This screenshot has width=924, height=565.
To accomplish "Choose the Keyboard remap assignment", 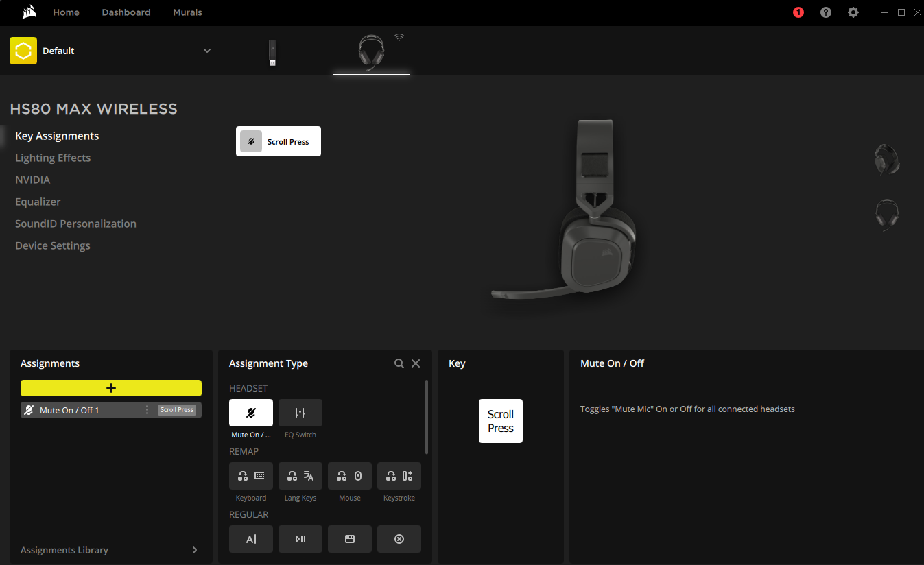I will [x=251, y=476].
